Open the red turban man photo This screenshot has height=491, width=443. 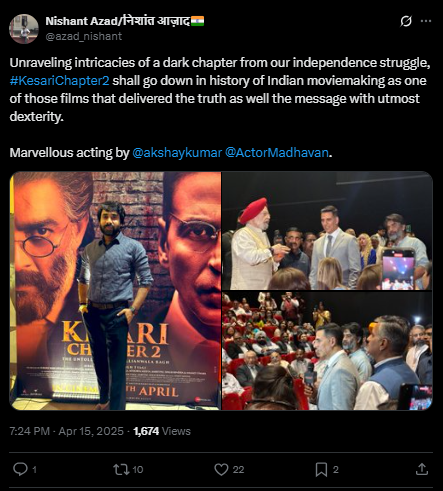(x=327, y=231)
